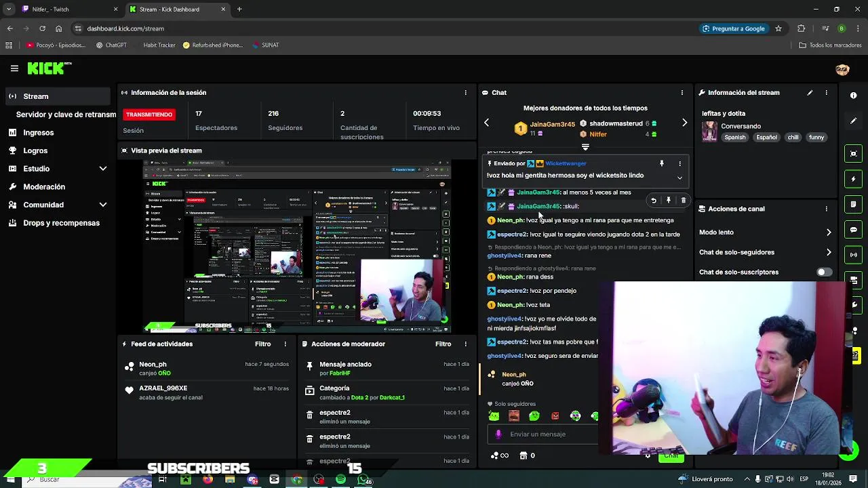Open Modo lento settings arrow
This screenshot has width=868, height=488.
[x=829, y=232]
